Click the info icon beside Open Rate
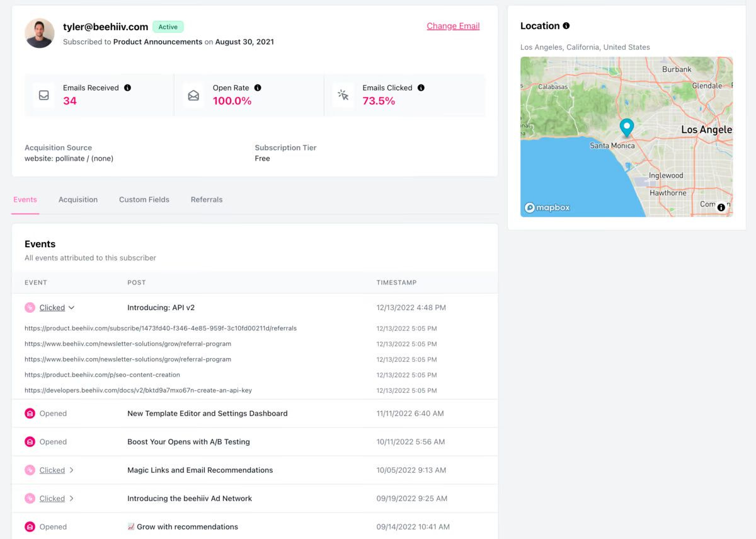 (x=258, y=88)
